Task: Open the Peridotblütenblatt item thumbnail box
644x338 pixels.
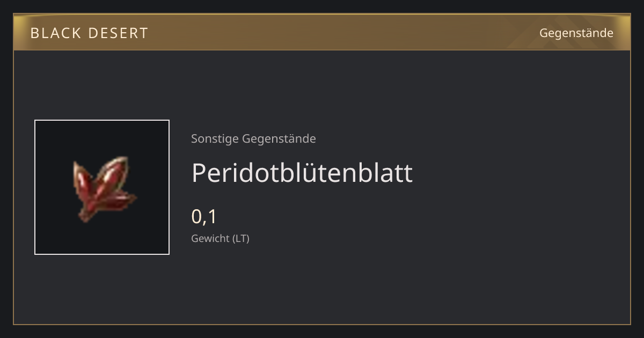Action: pyautogui.click(x=102, y=187)
